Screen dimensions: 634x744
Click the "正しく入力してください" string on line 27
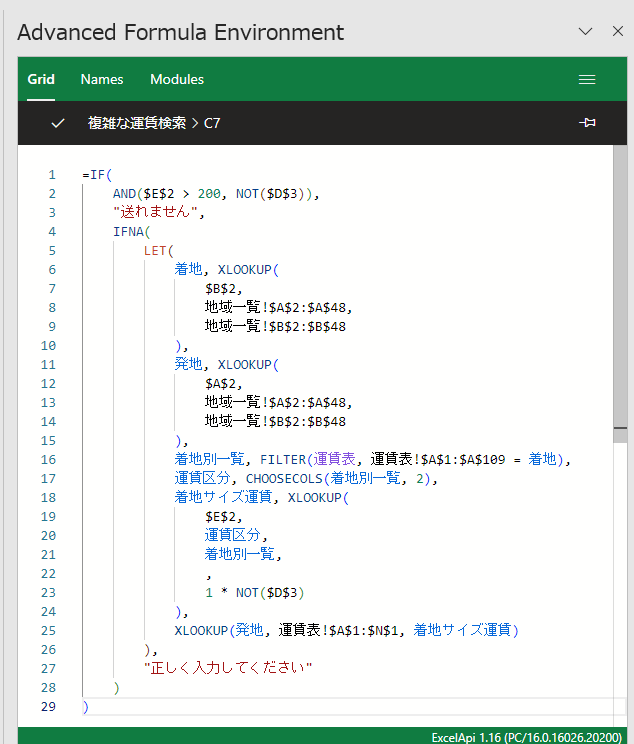228,667
